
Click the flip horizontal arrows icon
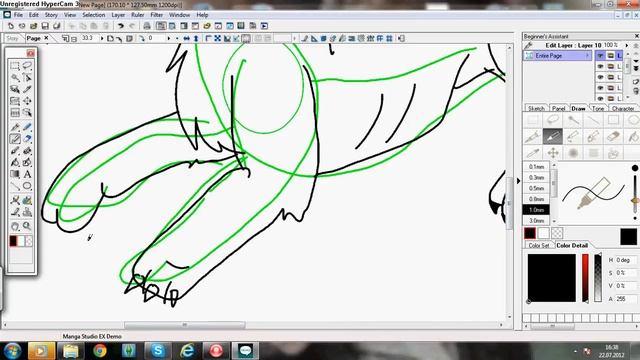tap(187, 38)
